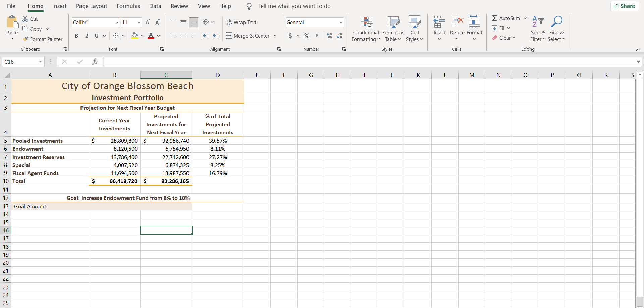This screenshot has height=308, width=644.
Task: Toggle Wrap Text on selected cell
Action: pyautogui.click(x=241, y=23)
